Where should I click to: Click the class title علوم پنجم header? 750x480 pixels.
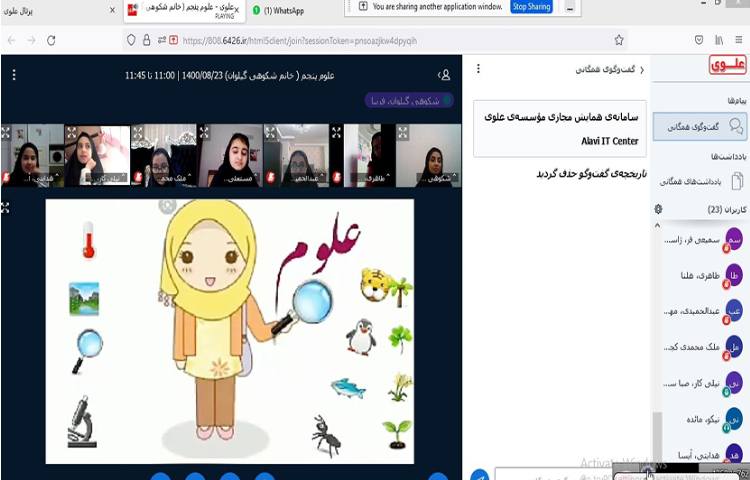pyautogui.click(x=230, y=76)
